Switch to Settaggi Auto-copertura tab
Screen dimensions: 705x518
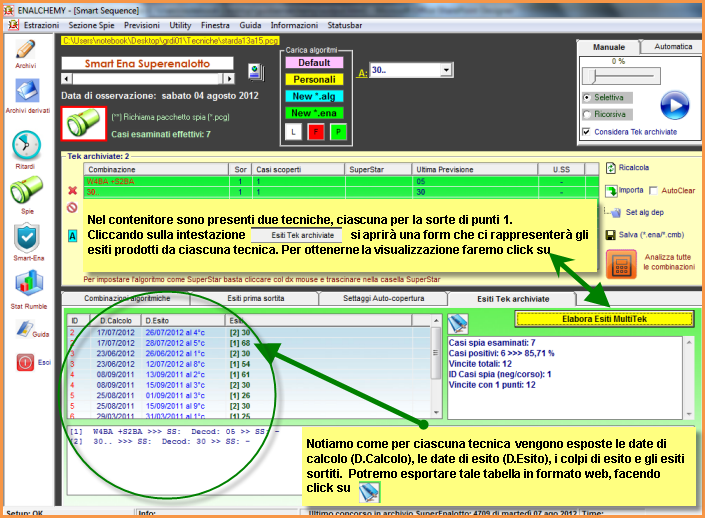pos(384,298)
